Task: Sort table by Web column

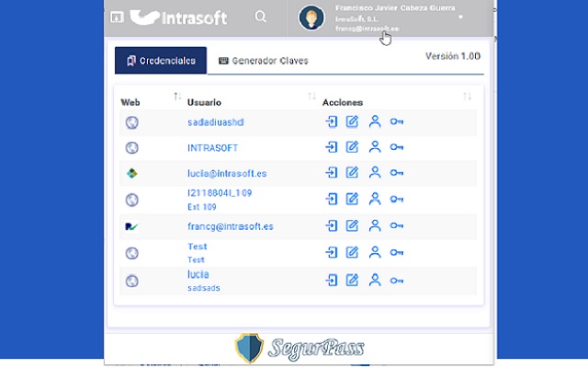Action: (177, 97)
